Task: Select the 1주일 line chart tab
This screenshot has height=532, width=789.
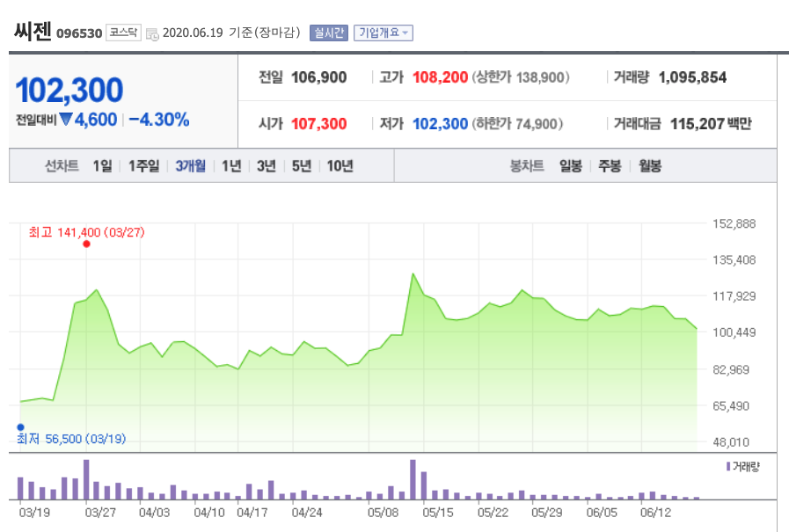Action: click(x=144, y=165)
